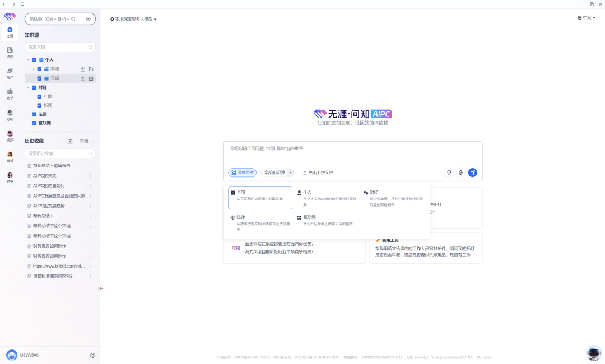Click the add-folder icon on the 本地 row
Viewport: 605px width, 364px height.
click(x=91, y=69)
